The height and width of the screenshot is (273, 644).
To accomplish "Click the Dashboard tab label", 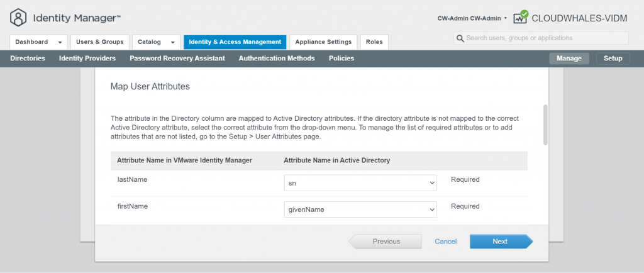I will coord(31,42).
